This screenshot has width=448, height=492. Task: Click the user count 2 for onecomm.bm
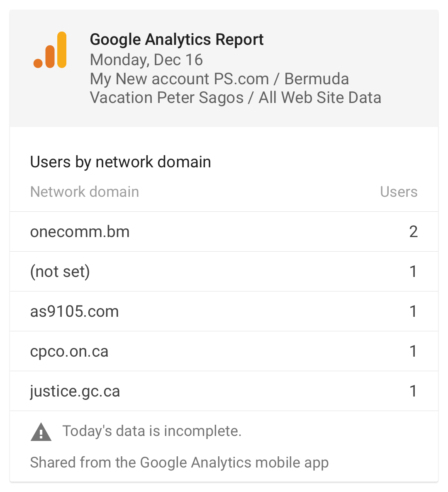coord(414,232)
